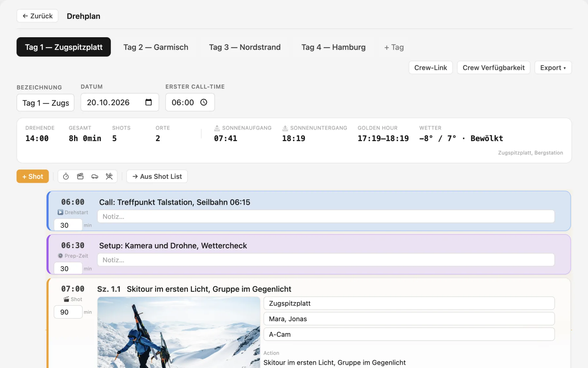Click the Sz. 1.1 scene number
Screen dimensions: 588x368
click(109, 289)
